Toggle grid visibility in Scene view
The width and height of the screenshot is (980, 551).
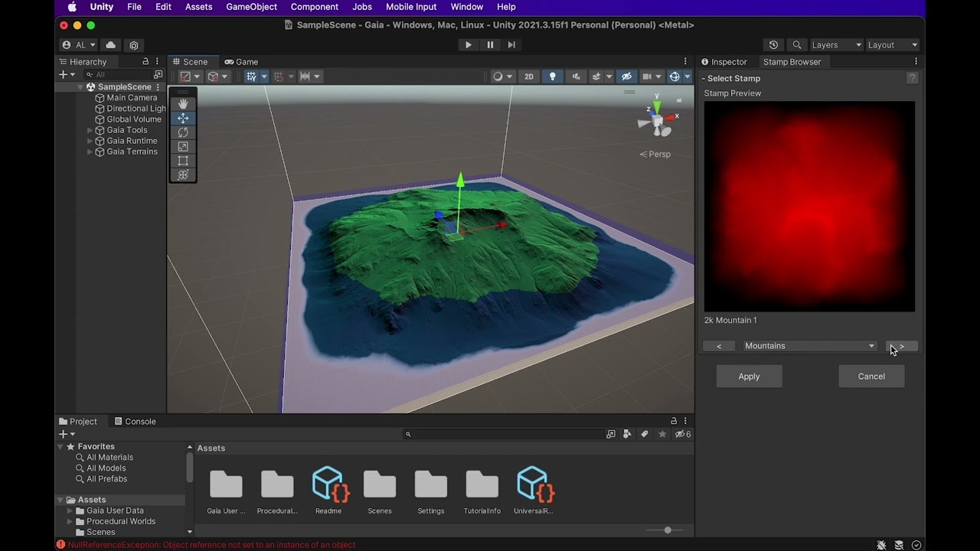(x=250, y=77)
